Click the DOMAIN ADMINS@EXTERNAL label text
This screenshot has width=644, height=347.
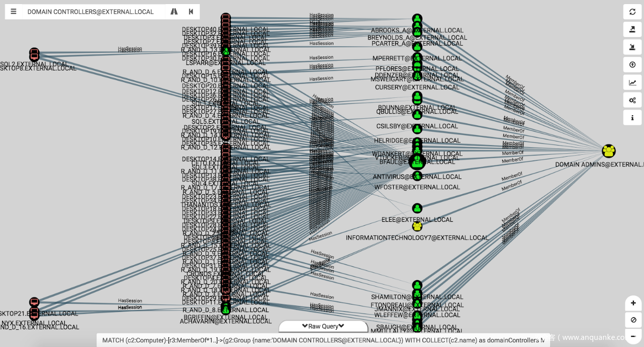coord(599,165)
